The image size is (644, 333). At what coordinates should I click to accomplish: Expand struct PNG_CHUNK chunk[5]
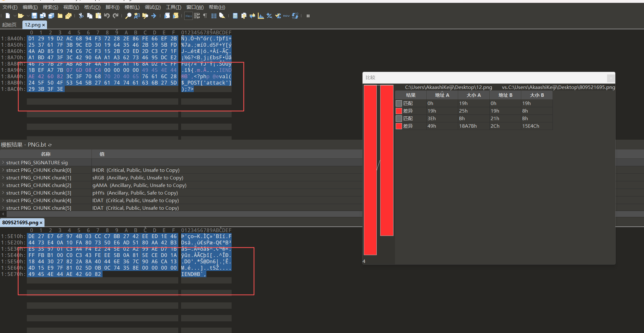tap(3, 208)
